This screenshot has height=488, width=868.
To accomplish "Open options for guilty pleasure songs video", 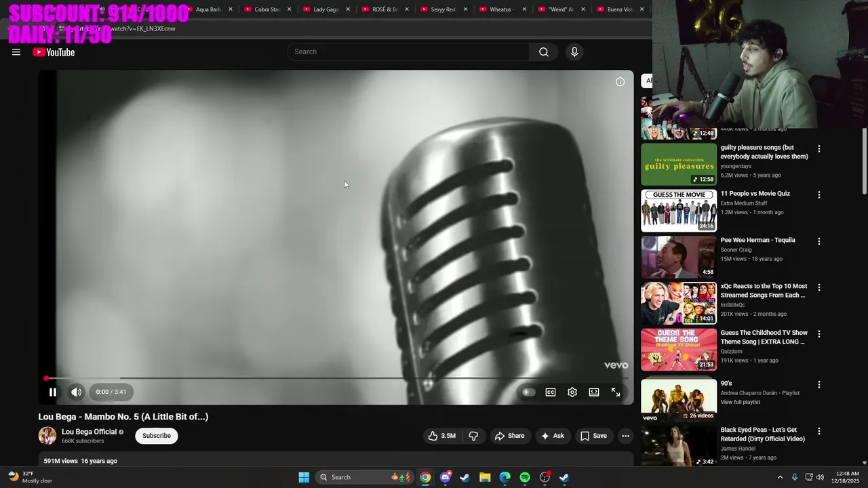I will coord(818,148).
